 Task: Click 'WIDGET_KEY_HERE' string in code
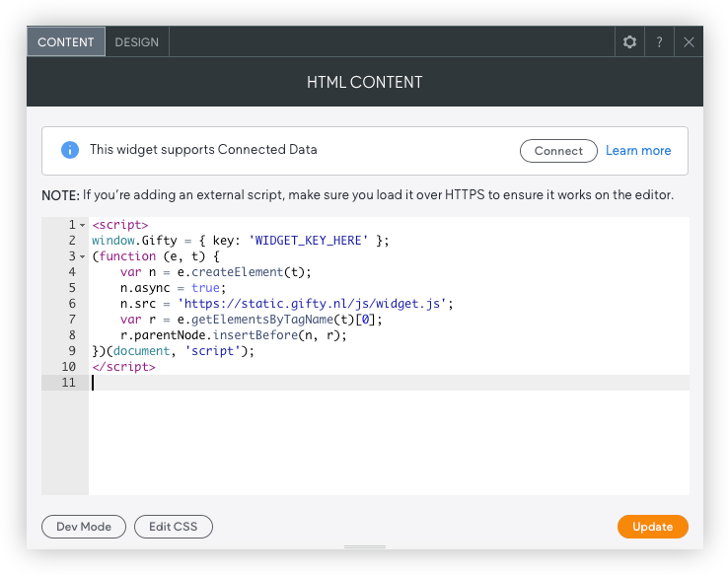click(x=309, y=241)
